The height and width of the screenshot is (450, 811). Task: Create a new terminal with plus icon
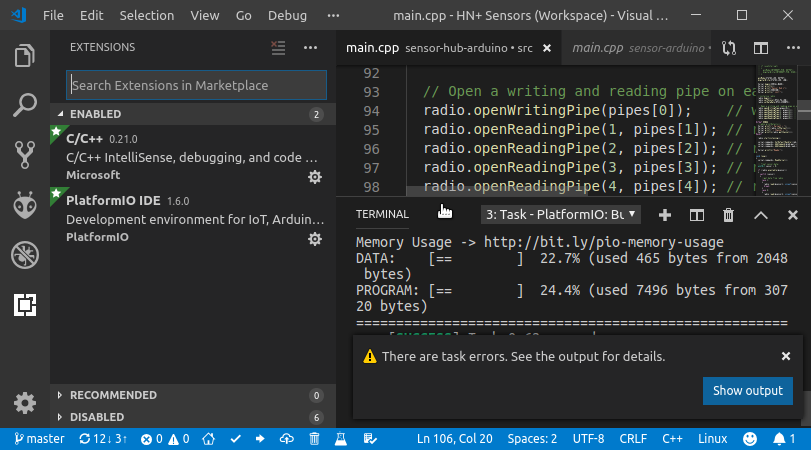pos(665,215)
